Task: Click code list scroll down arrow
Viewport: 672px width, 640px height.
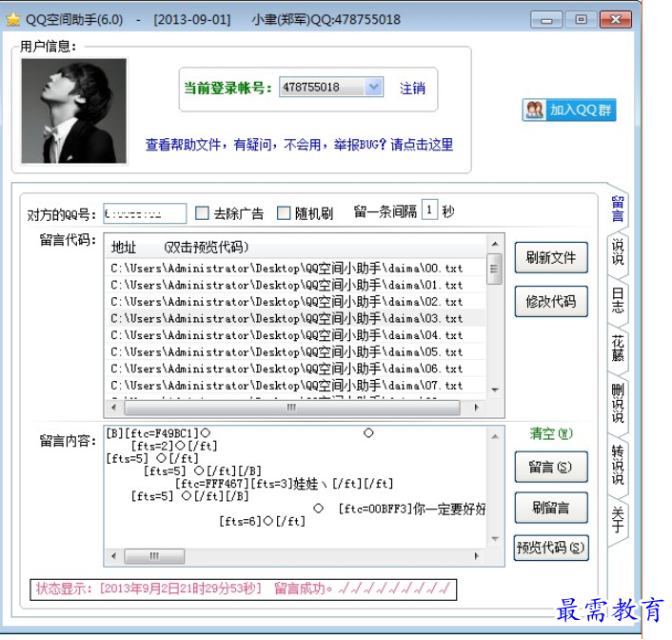Action: (x=495, y=390)
